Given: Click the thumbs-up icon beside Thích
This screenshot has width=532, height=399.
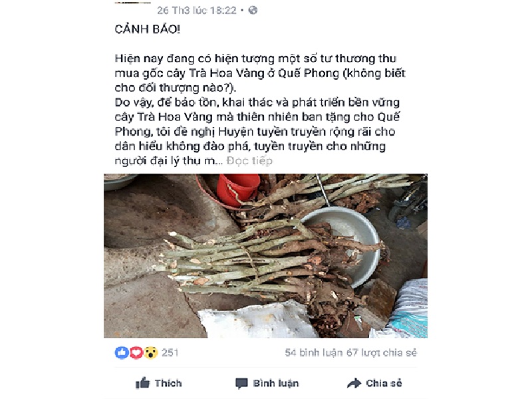Looking at the screenshot, I should [x=143, y=383].
